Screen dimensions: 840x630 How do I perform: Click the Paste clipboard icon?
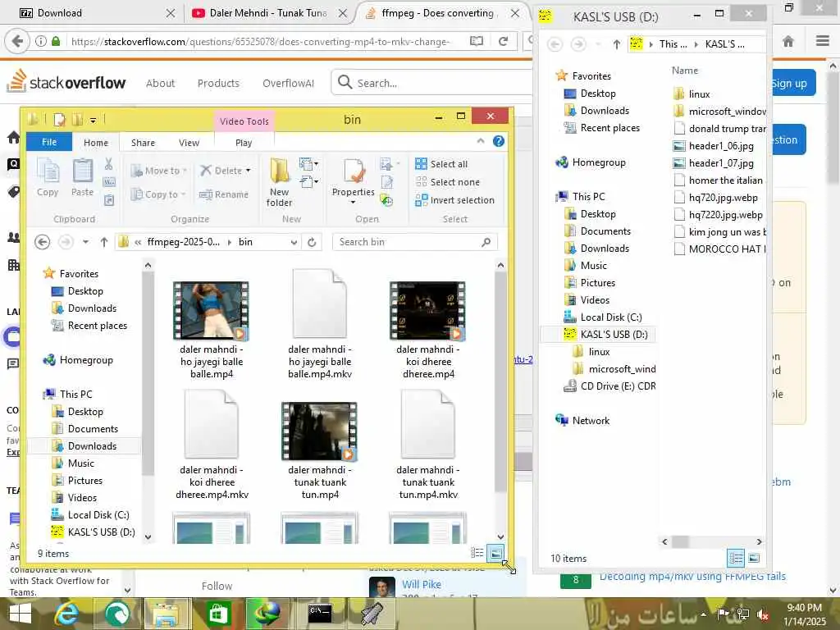(x=83, y=178)
